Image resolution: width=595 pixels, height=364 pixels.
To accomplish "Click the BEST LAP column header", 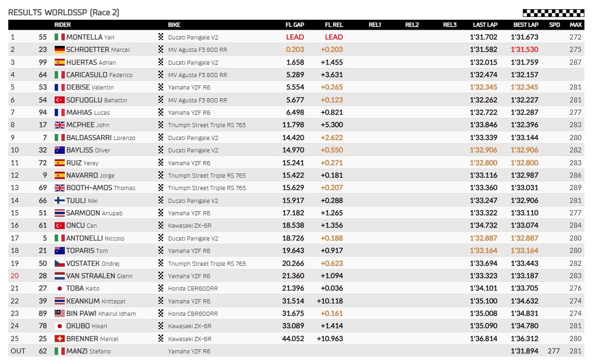I will 526,25.
